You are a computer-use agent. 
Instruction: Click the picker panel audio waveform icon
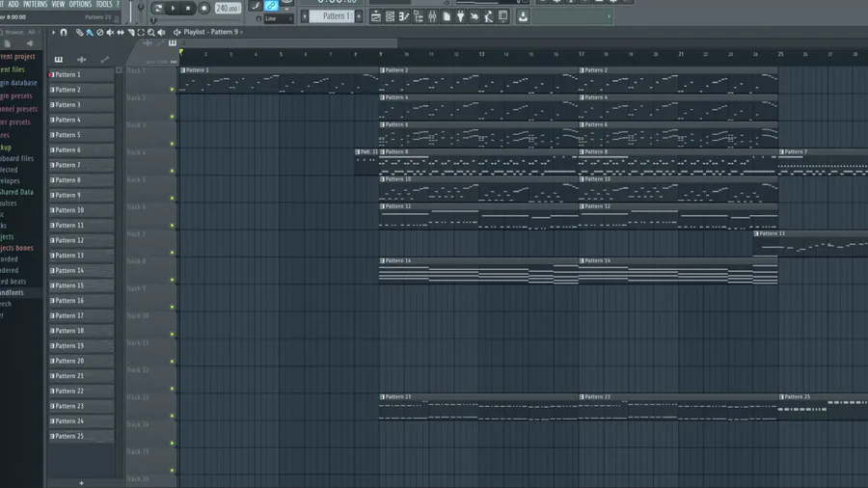point(81,59)
